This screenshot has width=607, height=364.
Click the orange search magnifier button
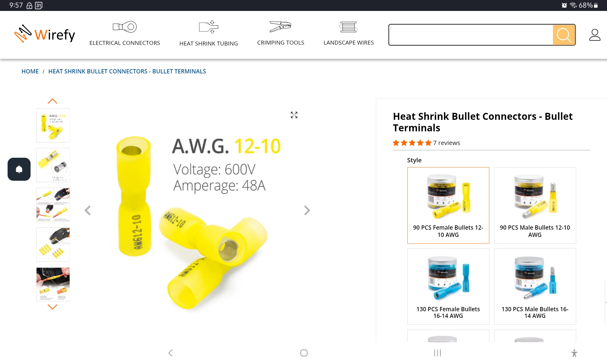[564, 35]
